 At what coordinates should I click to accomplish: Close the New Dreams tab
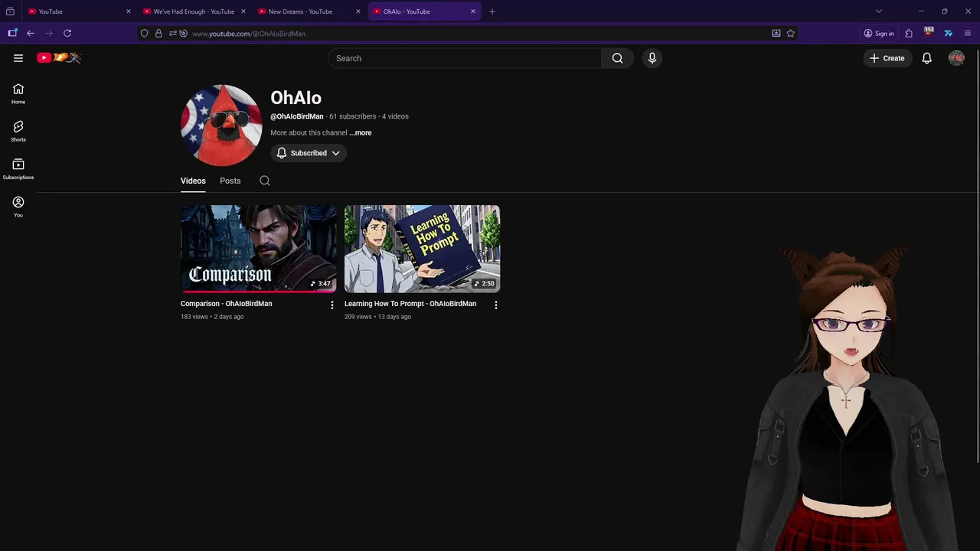point(358,11)
